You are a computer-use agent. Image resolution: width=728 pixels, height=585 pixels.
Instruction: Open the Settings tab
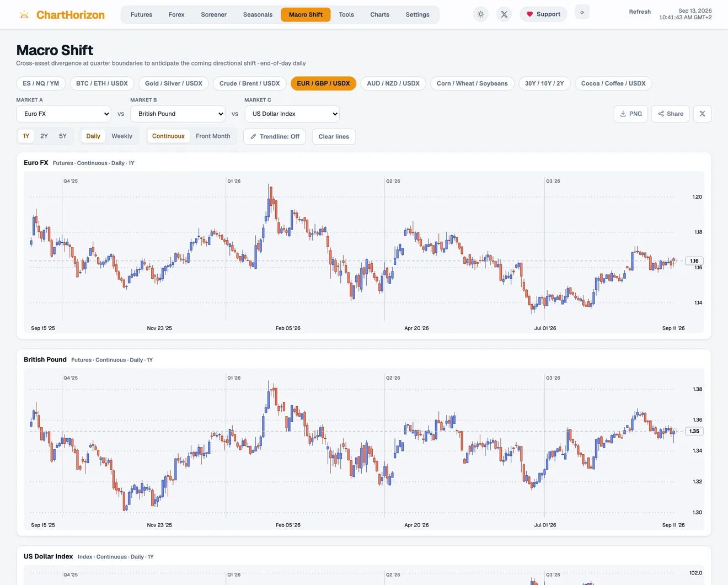[417, 15]
